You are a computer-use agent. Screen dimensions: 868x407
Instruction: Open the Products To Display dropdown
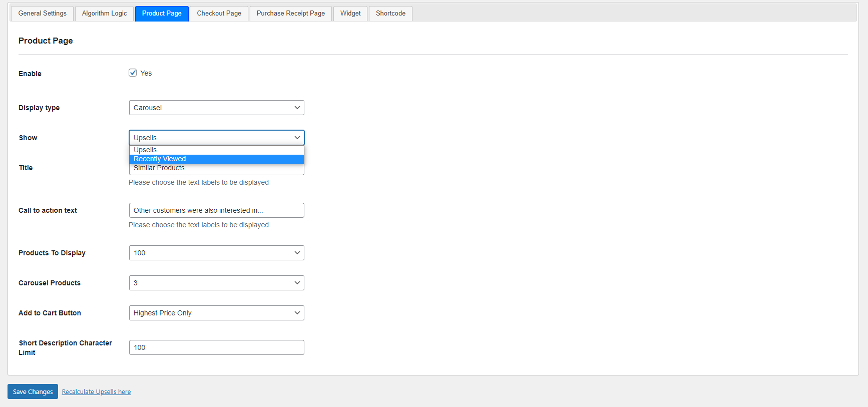point(217,253)
